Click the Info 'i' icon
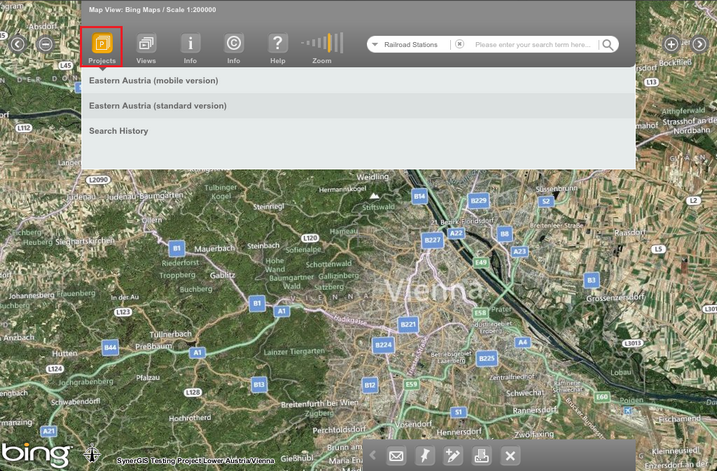Image resolution: width=717 pixels, height=471 pixels. pos(190,44)
